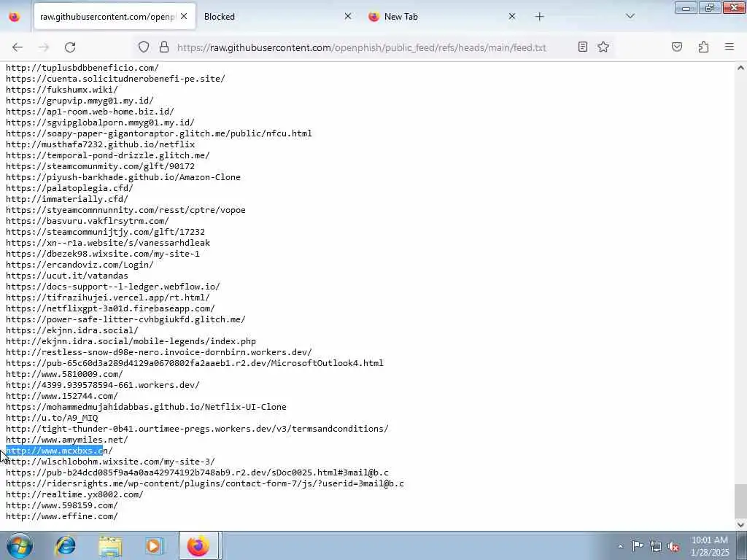Click the musthafa7232.github.io/netflix line
Screen dimensions: 747x560
(100, 144)
